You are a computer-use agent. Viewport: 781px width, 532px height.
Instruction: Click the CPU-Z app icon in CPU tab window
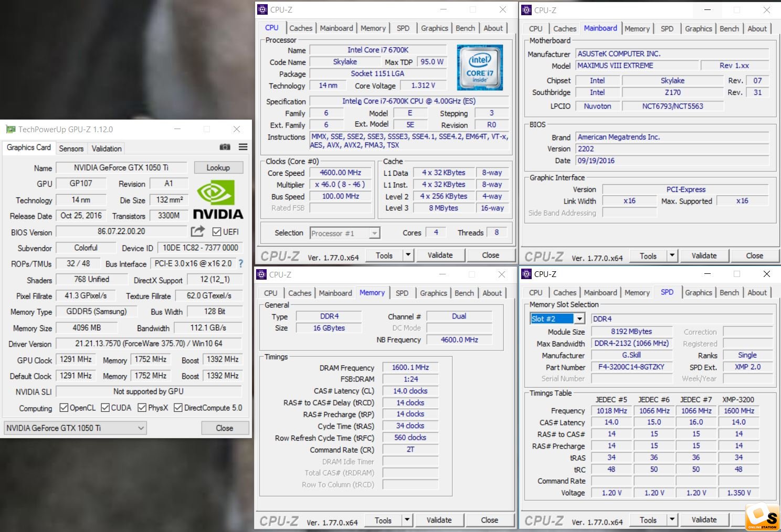tap(262, 9)
